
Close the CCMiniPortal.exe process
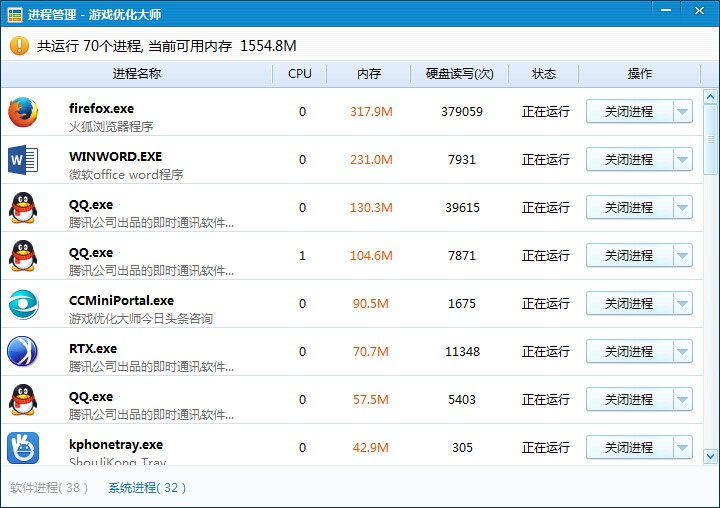coord(629,304)
